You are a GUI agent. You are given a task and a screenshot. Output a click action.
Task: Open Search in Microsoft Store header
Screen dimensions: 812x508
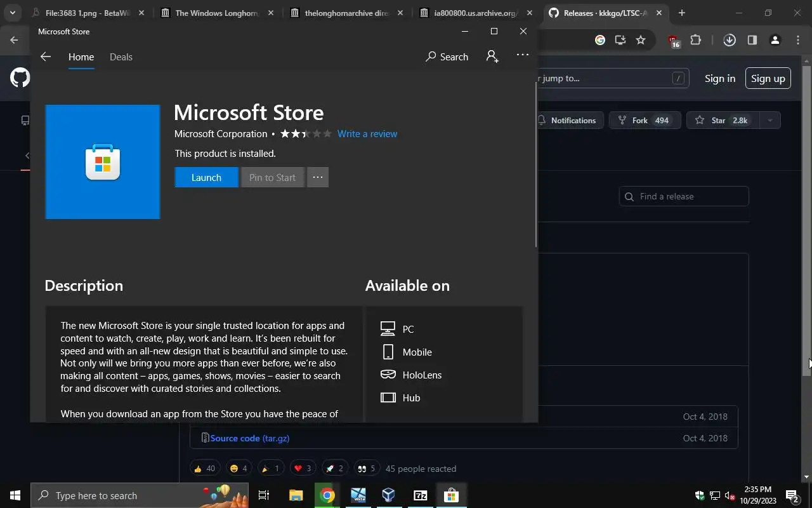(447, 57)
